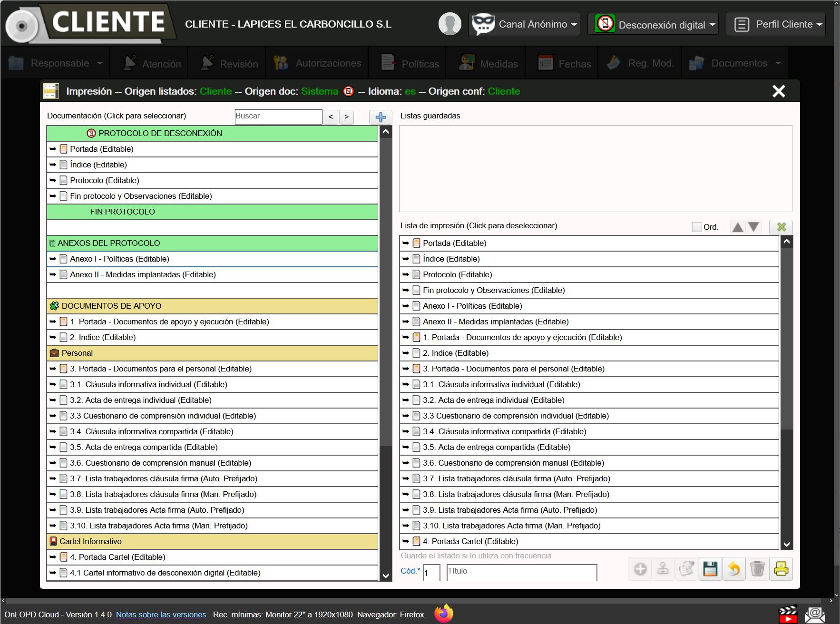Click the grey trash can delete icon
This screenshot has width=840, height=624.
(757, 569)
